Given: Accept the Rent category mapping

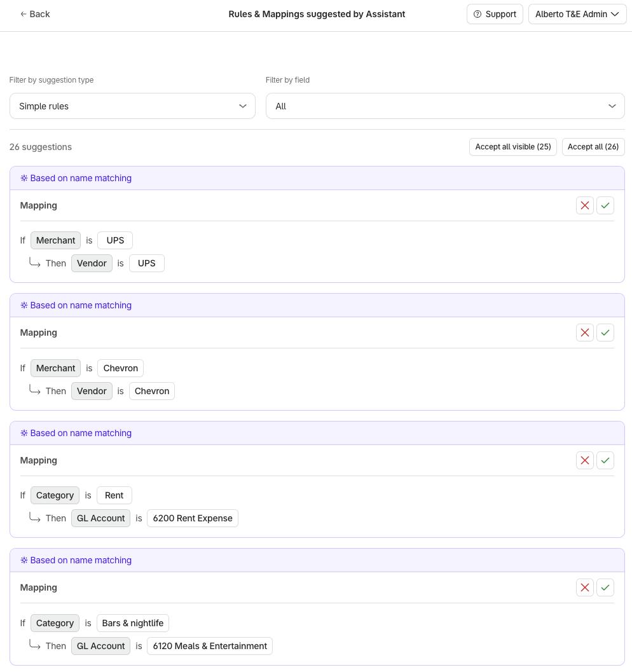Looking at the screenshot, I should [605, 460].
